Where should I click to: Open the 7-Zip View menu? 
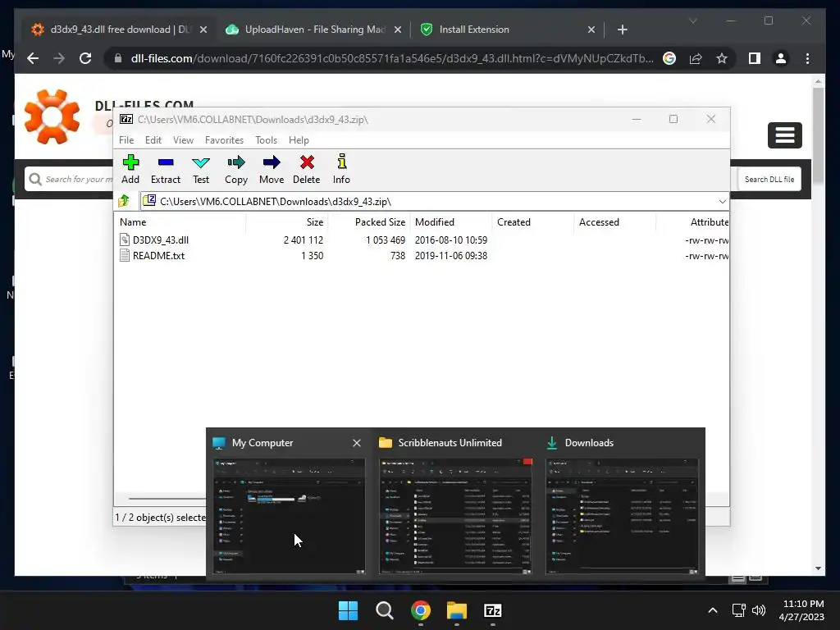click(x=183, y=139)
